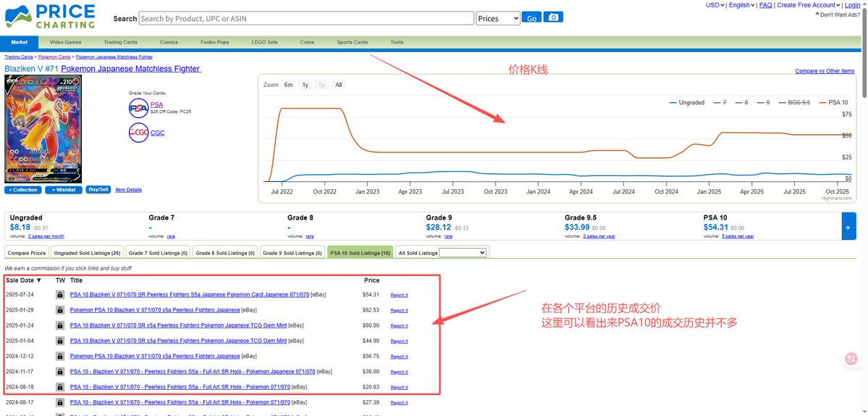This screenshot has height=416, width=868.
Task: Toggle grade 8 series in chart legend
Action: pos(742,102)
